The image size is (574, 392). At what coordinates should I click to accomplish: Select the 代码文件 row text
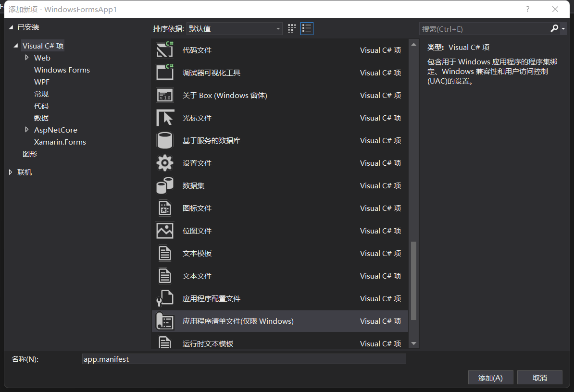(x=197, y=50)
